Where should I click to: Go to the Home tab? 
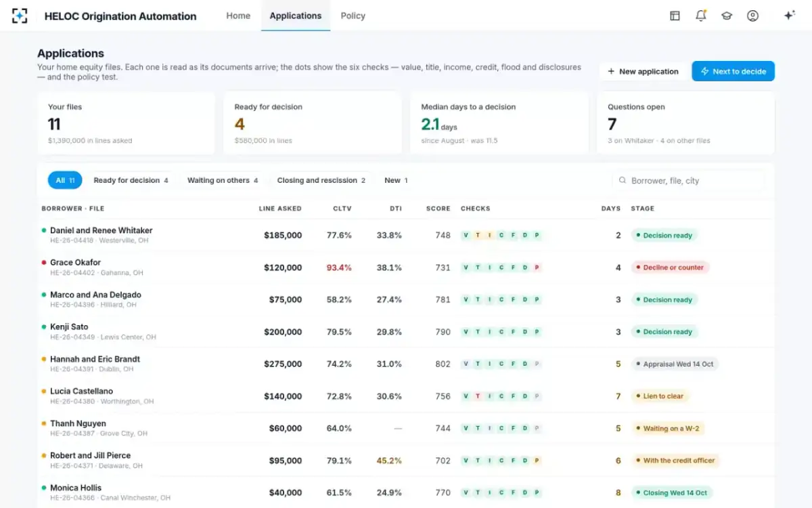238,16
